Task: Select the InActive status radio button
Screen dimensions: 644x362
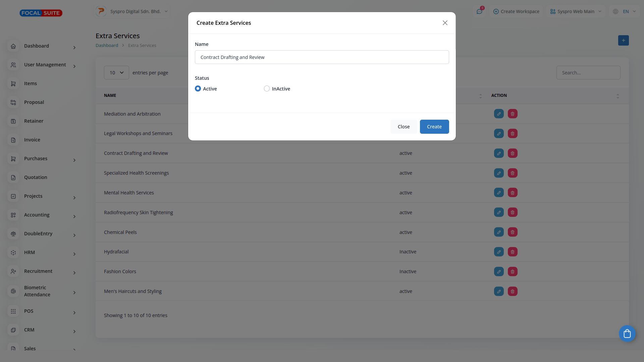Action: (x=267, y=89)
